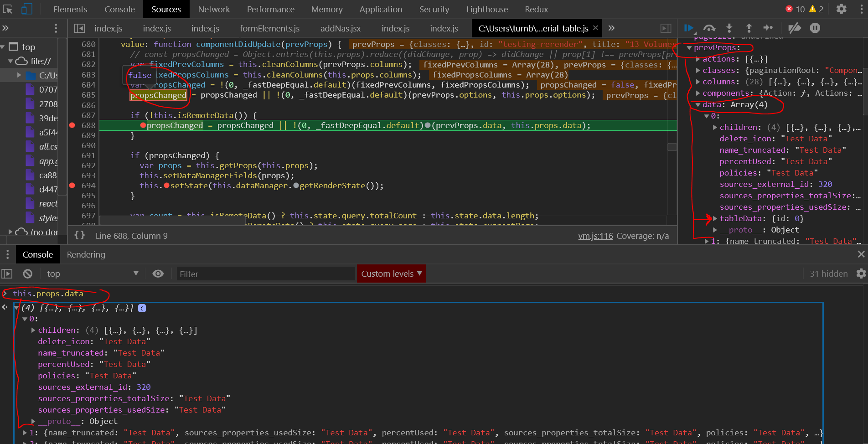Toggle pause on exceptions
The height and width of the screenshot is (444, 868).
815,28
